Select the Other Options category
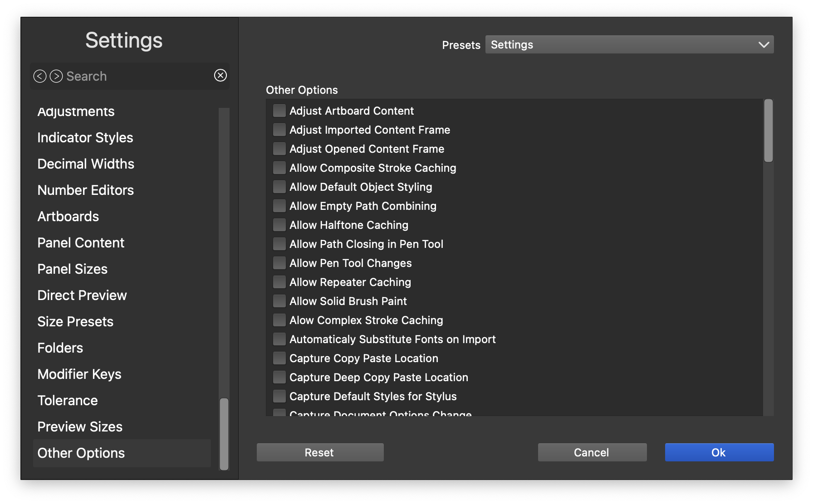The width and height of the screenshot is (813, 504). pos(81,453)
